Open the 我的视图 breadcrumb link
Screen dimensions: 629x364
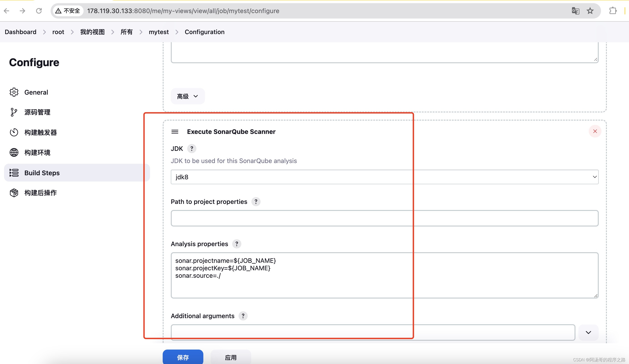[92, 32]
